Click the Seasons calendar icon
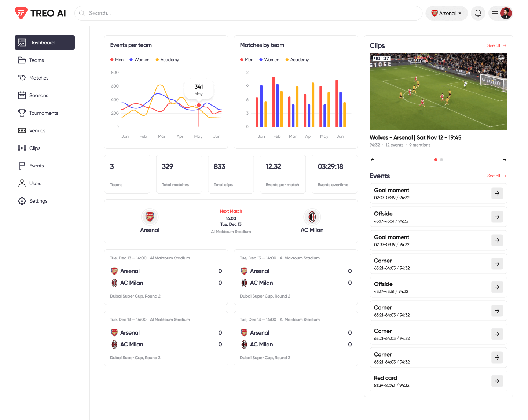 22,95
